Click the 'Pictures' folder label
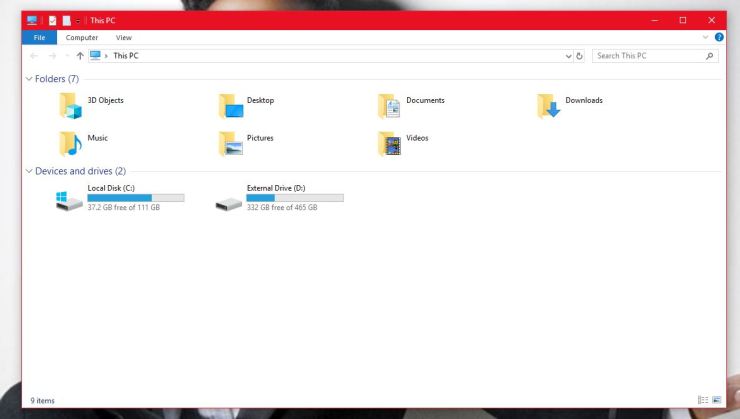Screen dimensions: 740x419 coord(260,138)
